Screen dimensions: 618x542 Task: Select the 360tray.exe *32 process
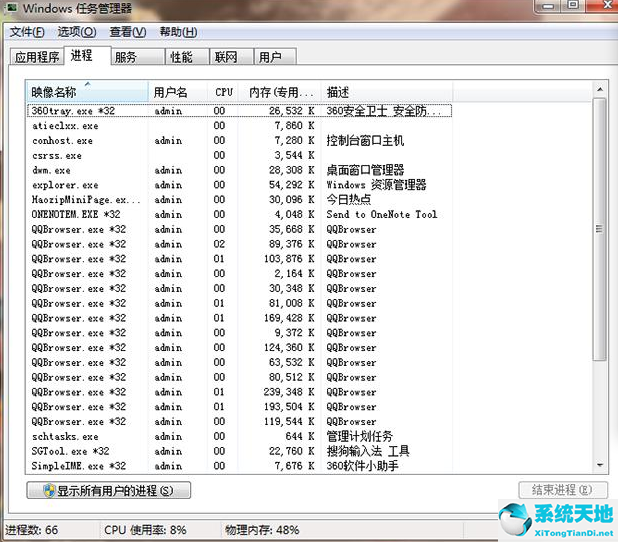pyautogui.click(x=240, y=111)
